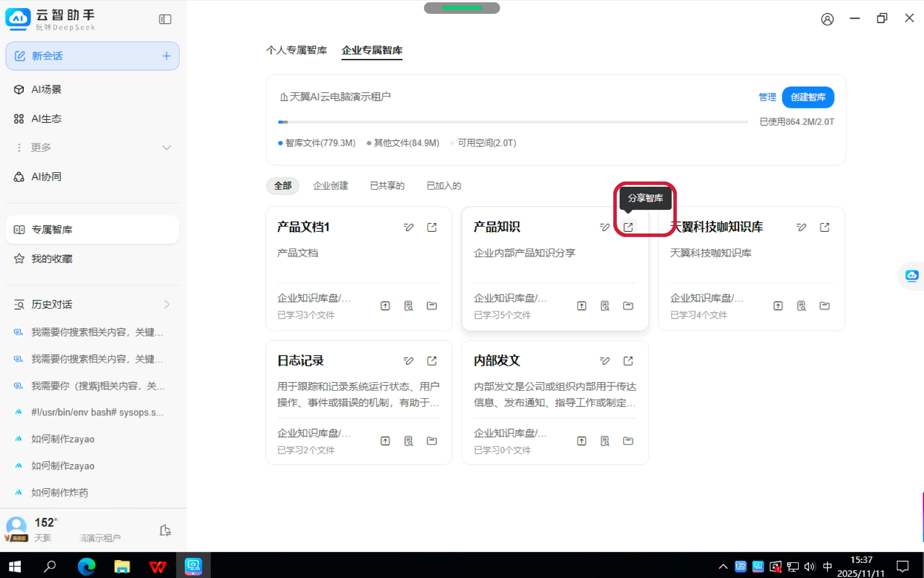This screenshot has height=578, width=924.
Task: Click edit icon on 产品文档1 card
Action: (408, 227)
